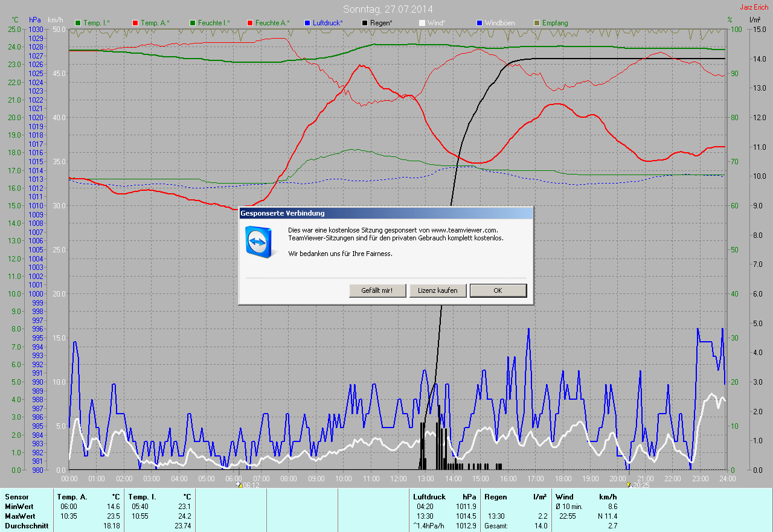The width and height of the screenshot is (773, 532).
Task: Click the Temp. A. max value 23.5
Action: pyautogui.click(x=114, y=516)
